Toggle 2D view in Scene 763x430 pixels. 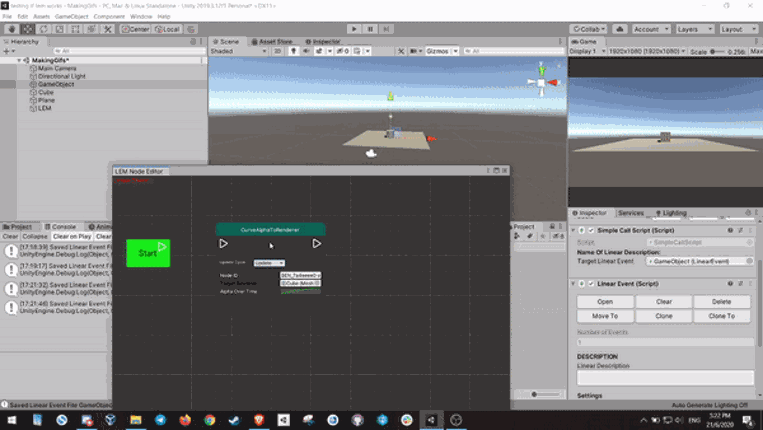click(277, 51)
